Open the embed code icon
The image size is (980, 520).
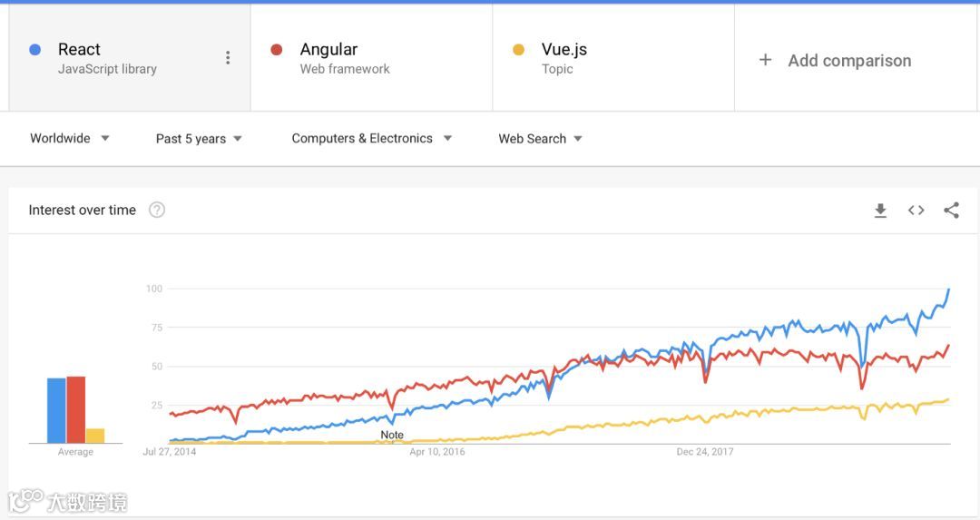(916, 211)
